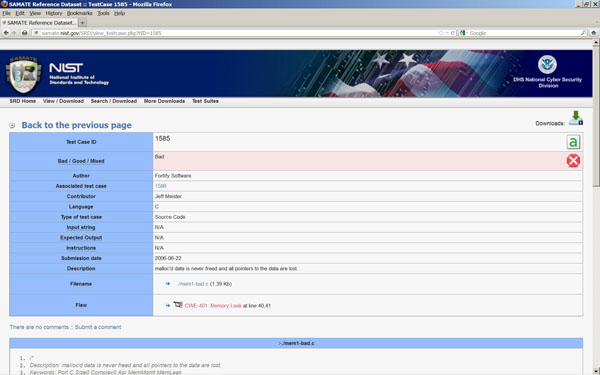Viewport: 600px width, 375px height.
Task: Click the 'Bad / Good / Mixed' label cell
Action: click(x=81, y=161)
